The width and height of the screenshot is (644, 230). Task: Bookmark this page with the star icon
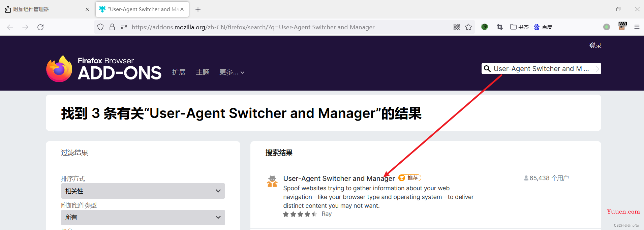pyautogui.click(x=468, y=27)
